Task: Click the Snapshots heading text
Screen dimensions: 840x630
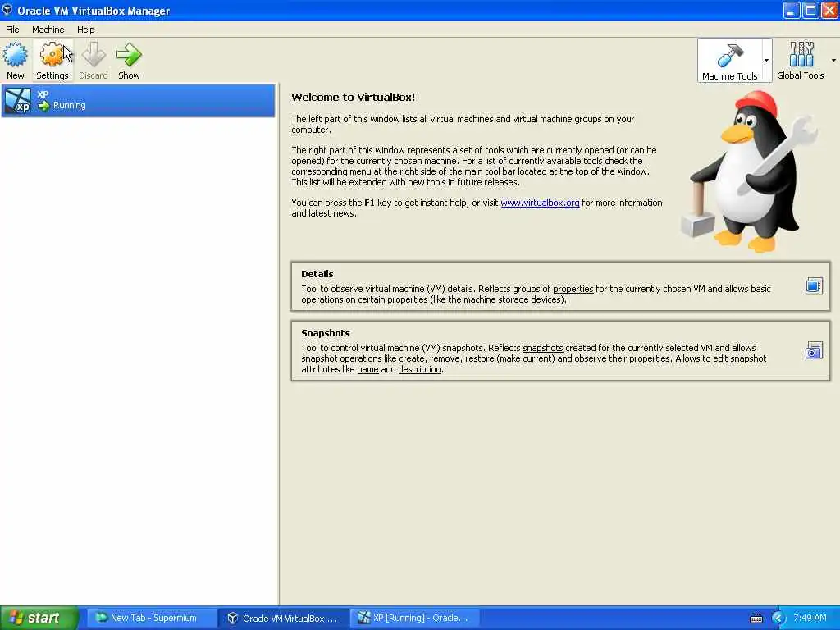Action: (325, 333)
